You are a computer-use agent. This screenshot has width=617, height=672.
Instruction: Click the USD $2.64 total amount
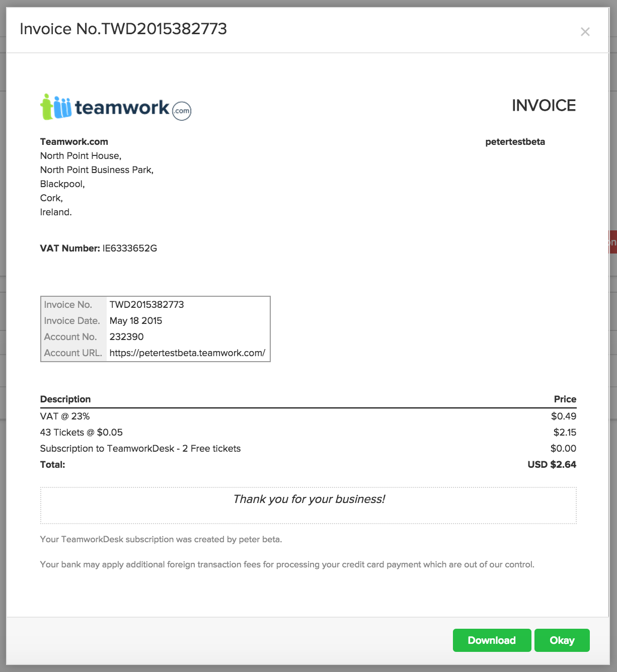pyautogui.click(x=552, y=465)
